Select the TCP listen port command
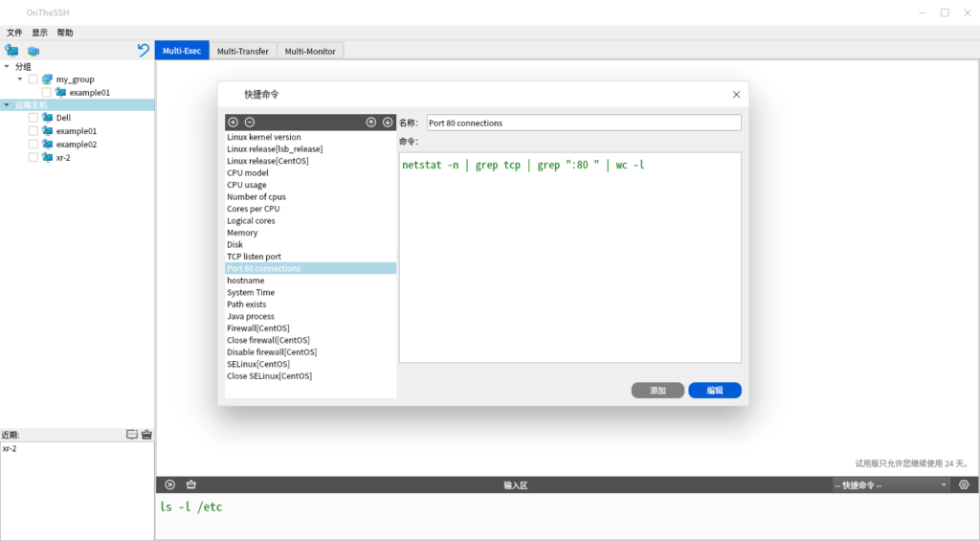Viewport: 980px width, 541px height. point(254,257)
